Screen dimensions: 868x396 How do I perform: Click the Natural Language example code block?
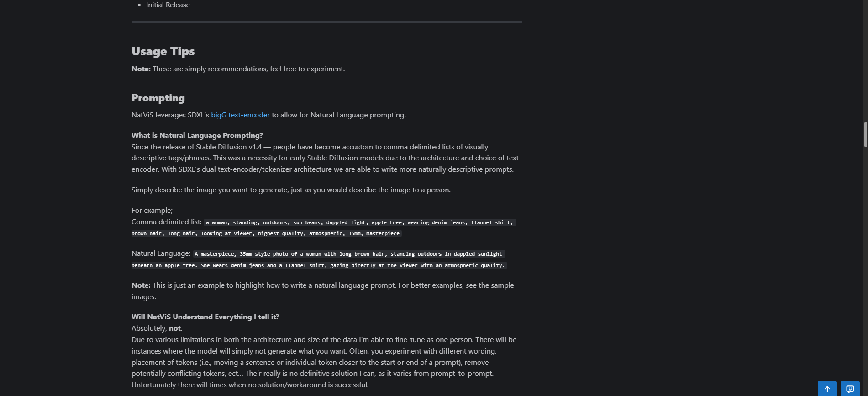click(x=349, y=254)
